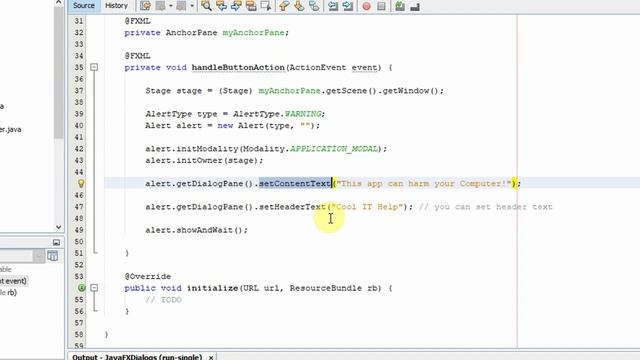The image size is (640, 360).
Task: Collapse the initialize method fold
Action: [x=94, y=288]
